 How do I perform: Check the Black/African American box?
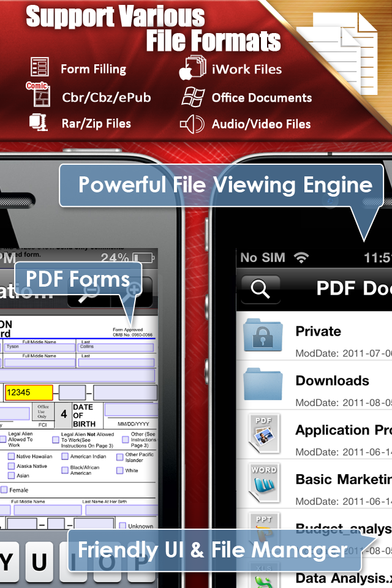point(65,470)
